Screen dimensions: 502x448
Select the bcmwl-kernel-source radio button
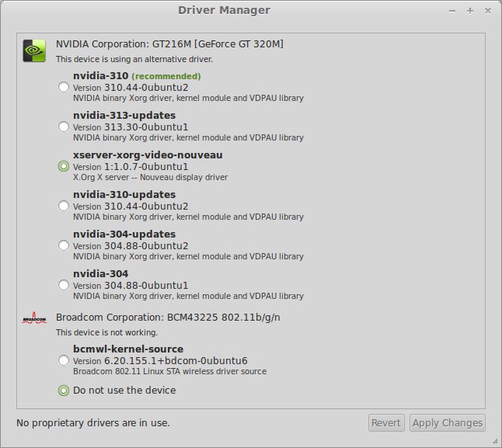64,360
